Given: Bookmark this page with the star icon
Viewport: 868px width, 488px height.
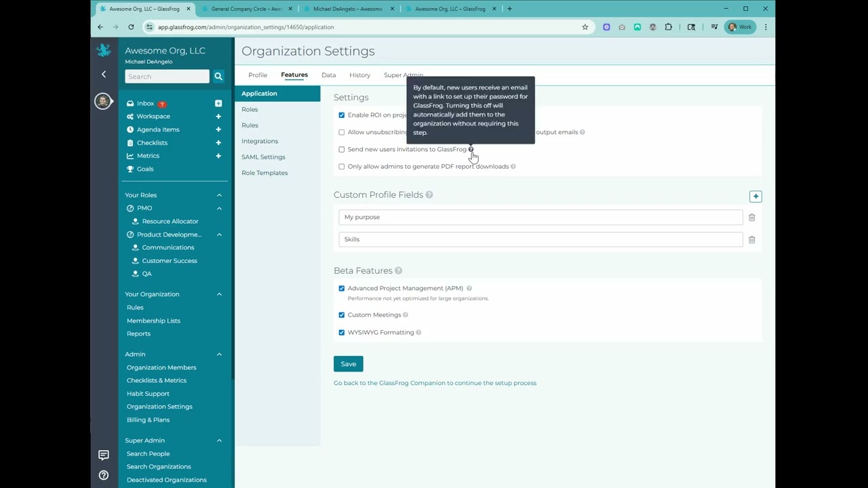Looking at the screenshot, I should click(x=585, y=27).
